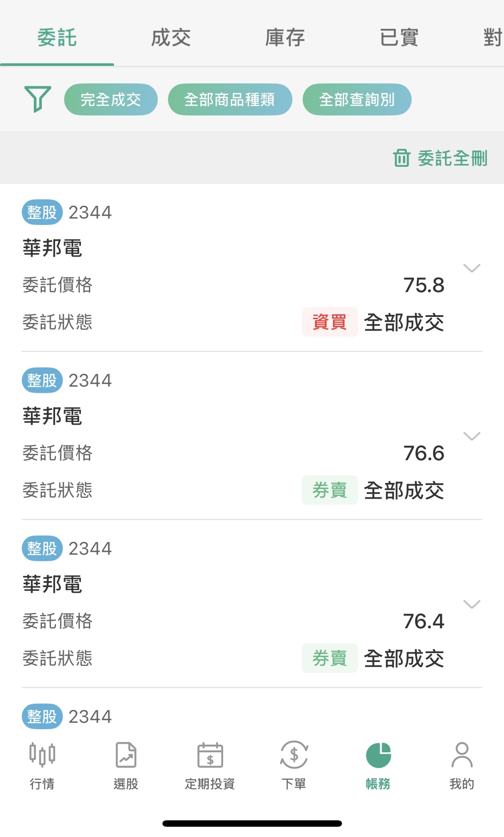Tap the 資買 tag on first order
This screenshot has width=504, height=837.
(x=330, y=322)
